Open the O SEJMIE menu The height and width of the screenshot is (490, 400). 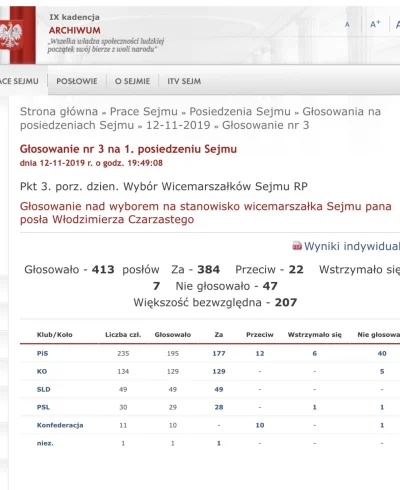[132, 81]
